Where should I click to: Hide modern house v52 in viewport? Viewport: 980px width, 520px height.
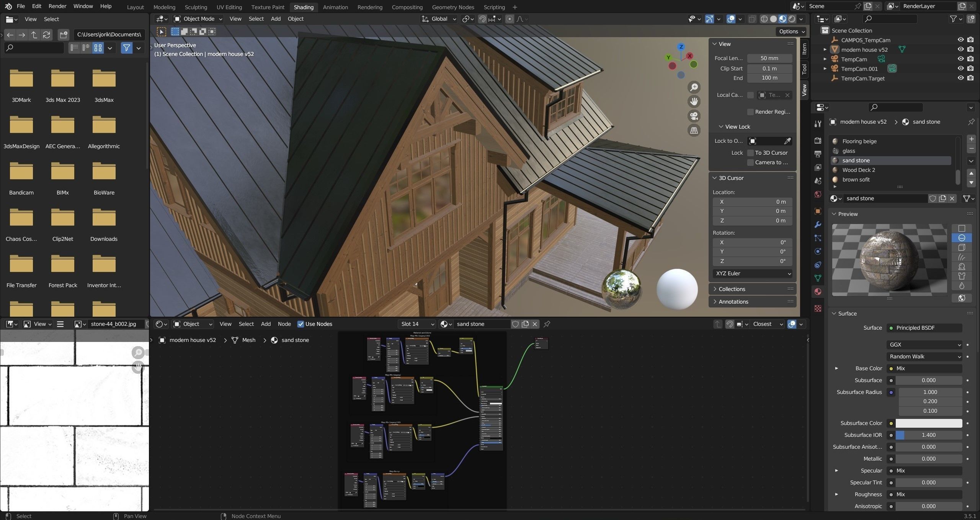(960, 49)
